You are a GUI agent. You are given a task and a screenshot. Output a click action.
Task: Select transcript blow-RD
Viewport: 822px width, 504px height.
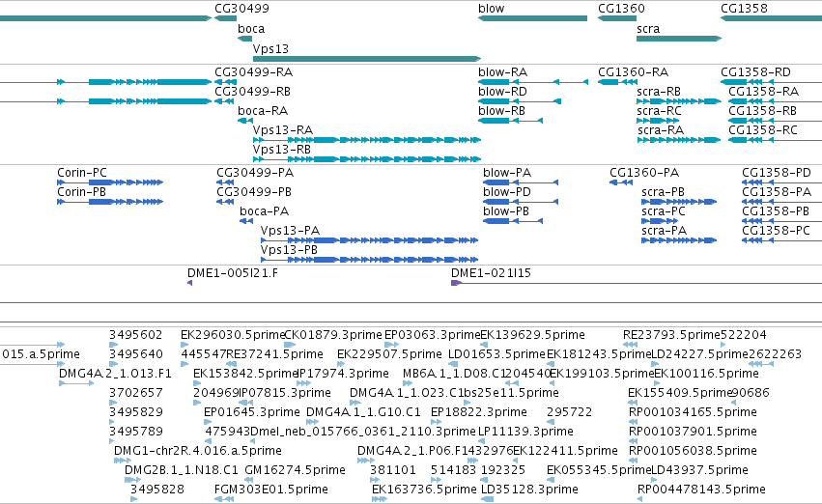[x=520, y=101]
